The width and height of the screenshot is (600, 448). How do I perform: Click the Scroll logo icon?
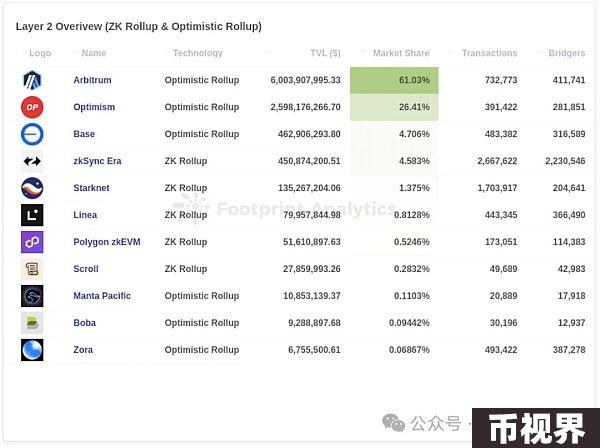pyautogui.click(x=32, y=269)
